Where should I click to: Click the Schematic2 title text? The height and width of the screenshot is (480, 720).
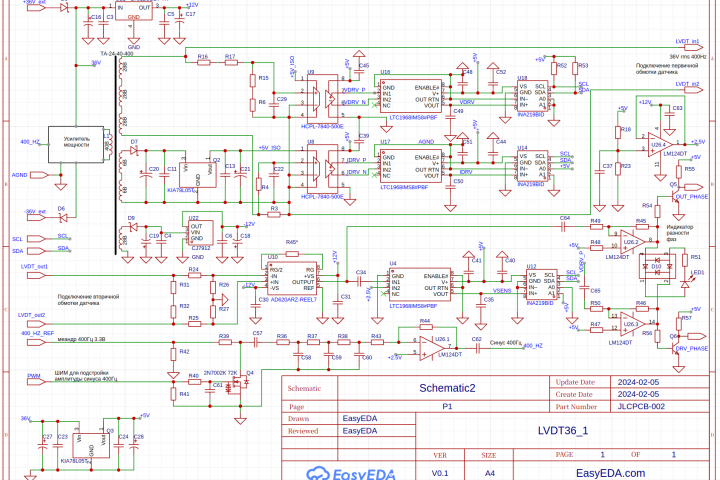click(x=447, y=388)
